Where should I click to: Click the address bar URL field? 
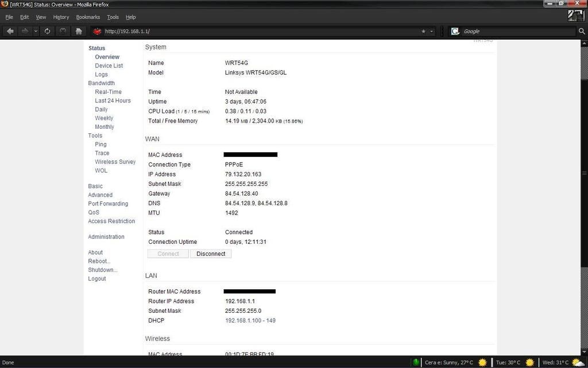pyautogui.click(x=258, y=31)
